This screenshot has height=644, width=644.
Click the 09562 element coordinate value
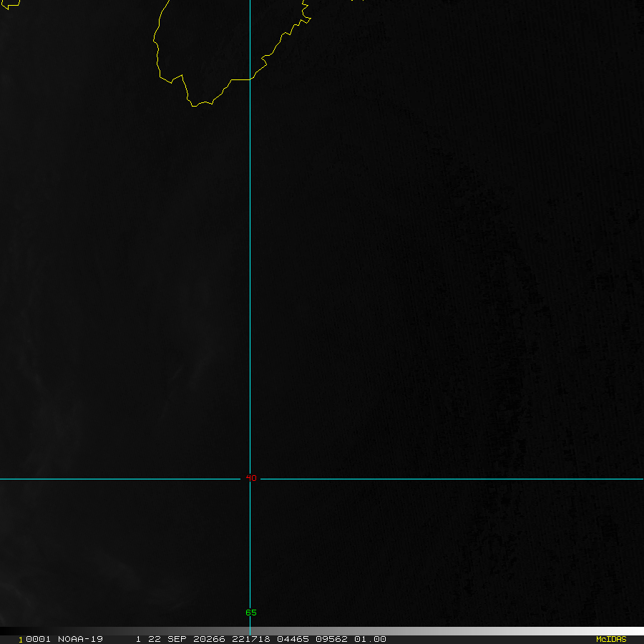pos(331,639)
